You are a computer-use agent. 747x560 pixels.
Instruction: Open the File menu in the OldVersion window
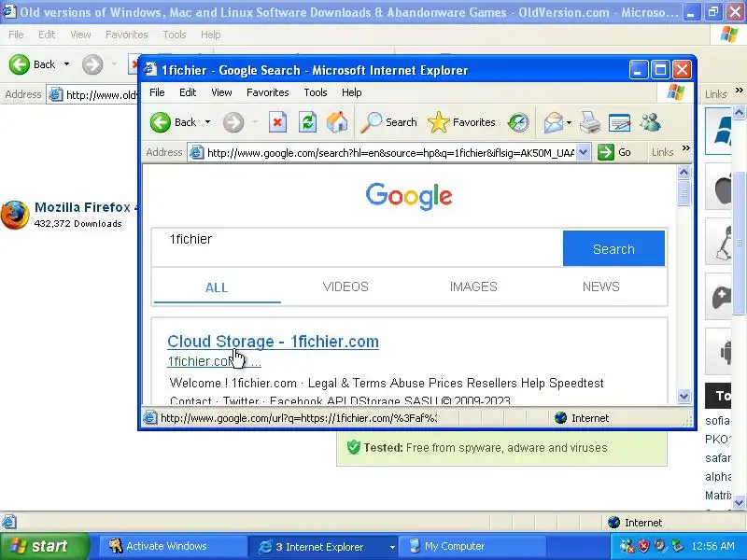[16, 35]
